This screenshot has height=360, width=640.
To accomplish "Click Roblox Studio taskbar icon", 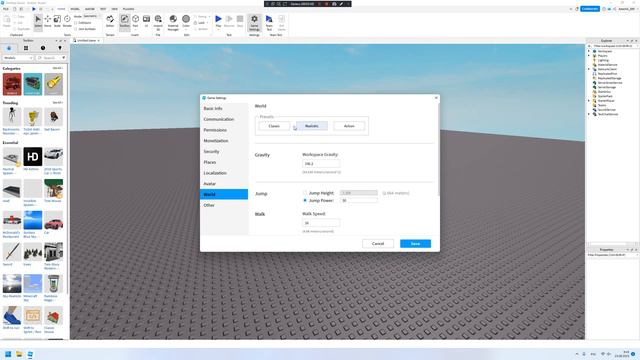I will click(31, 354).
